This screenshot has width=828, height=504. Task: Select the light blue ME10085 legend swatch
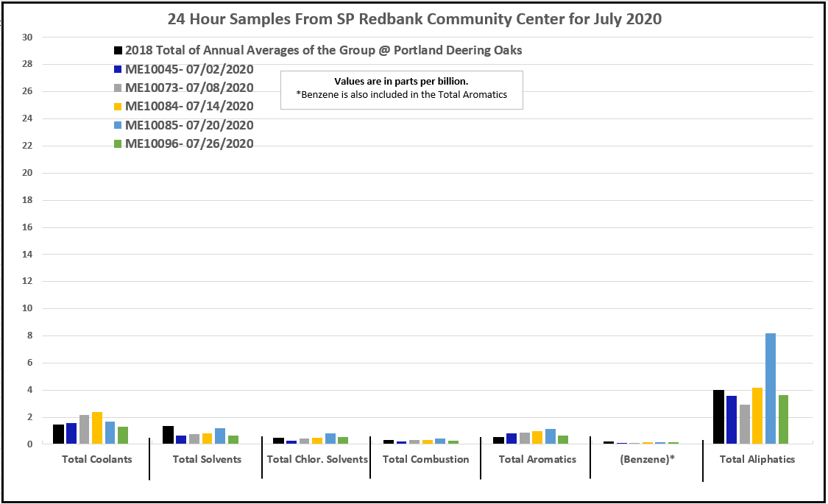pos(118,126)
